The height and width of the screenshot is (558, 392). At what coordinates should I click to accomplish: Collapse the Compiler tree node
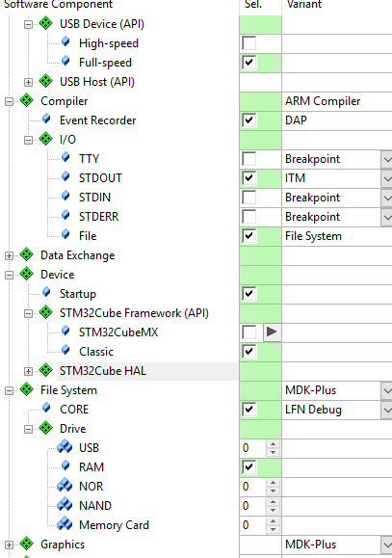pos(9,102)
